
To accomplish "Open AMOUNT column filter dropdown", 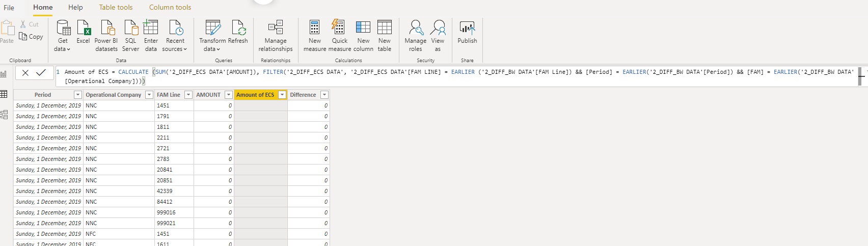I will point(229,95).
